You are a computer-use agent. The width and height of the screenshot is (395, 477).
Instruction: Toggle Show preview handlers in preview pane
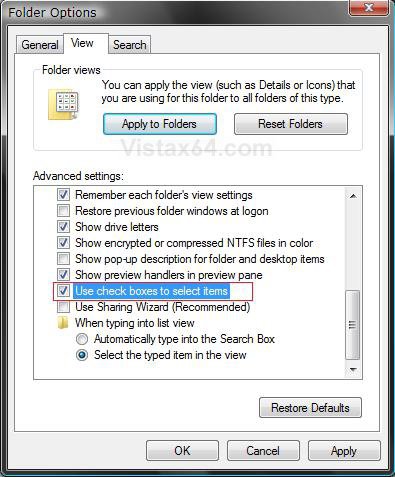coord(63,275)
